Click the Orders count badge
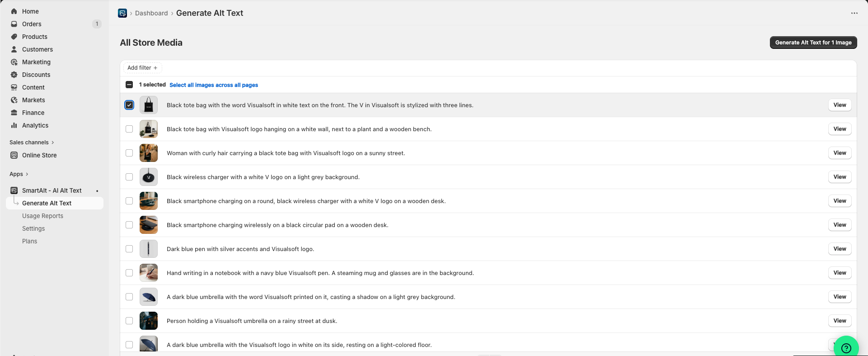Screen dimensions: 868x356 point(97,24)
